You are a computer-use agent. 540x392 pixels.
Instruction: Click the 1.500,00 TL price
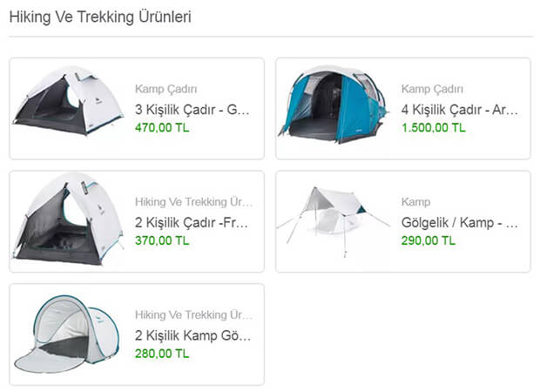tap(433, 127)
